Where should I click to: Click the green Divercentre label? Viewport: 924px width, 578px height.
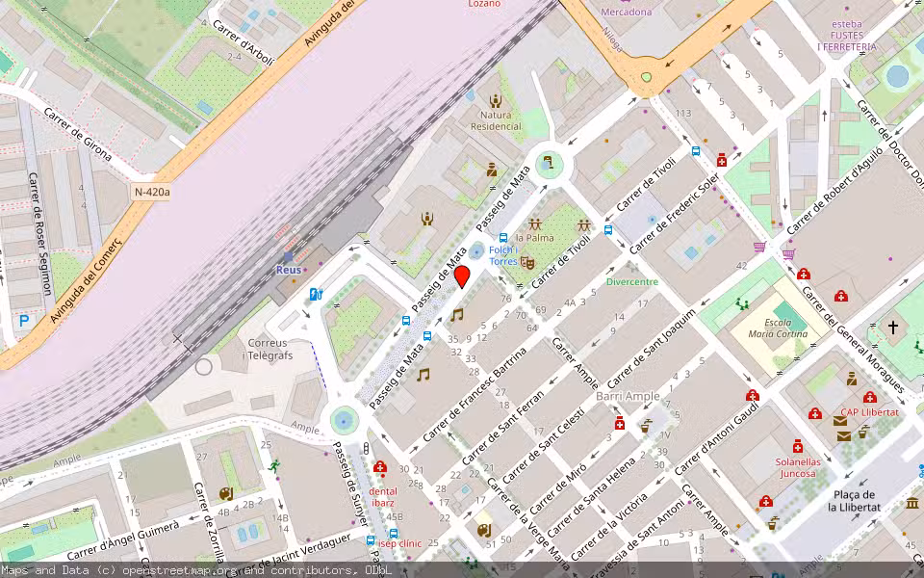point(632,281)
